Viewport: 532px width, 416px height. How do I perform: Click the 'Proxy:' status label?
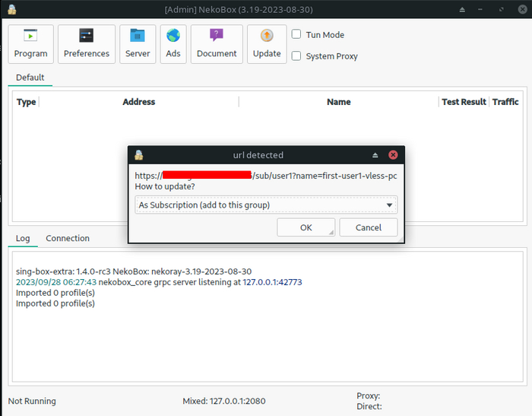[368, 395]
